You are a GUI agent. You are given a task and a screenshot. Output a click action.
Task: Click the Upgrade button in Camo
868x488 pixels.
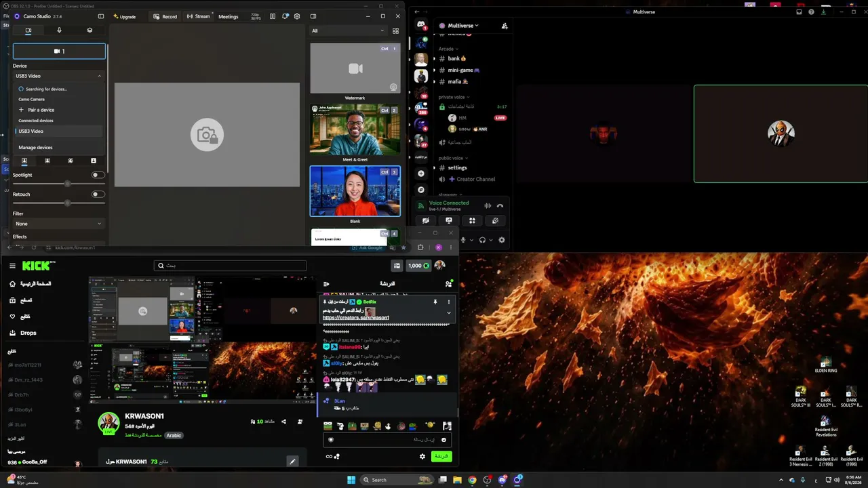(x=125, y=16)
